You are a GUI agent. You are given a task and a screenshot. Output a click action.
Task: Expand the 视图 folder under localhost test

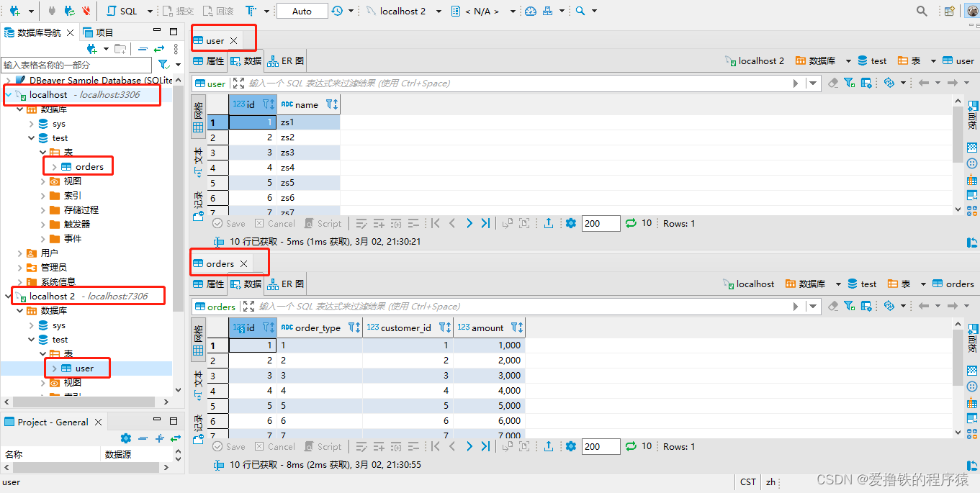(43, 181)
